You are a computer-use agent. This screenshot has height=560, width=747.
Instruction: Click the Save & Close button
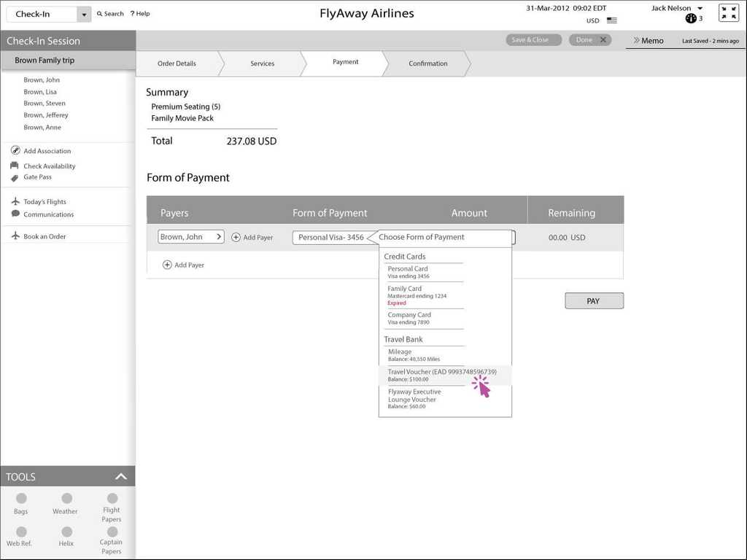[530, 40]
